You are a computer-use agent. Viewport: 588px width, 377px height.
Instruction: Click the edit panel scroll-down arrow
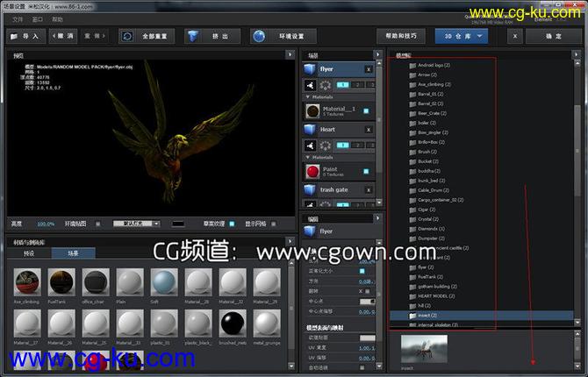[379, 366]
